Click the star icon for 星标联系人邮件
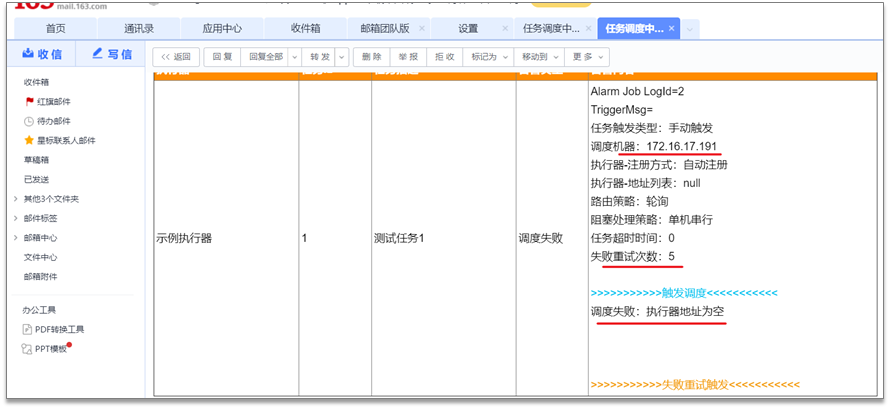This screenshot has height=409, width=890. [29, 141]
